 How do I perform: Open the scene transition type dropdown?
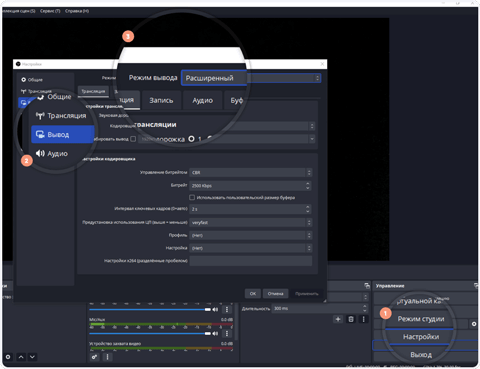365,297
